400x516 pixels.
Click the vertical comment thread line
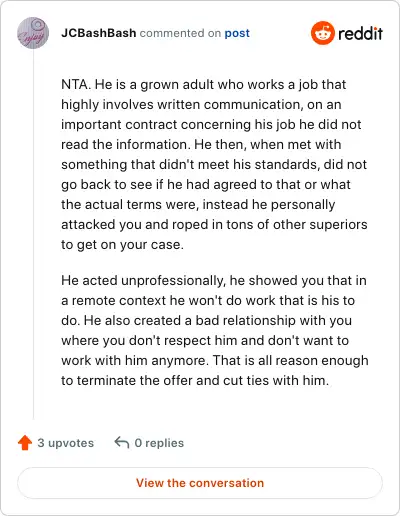click(33, 234)
